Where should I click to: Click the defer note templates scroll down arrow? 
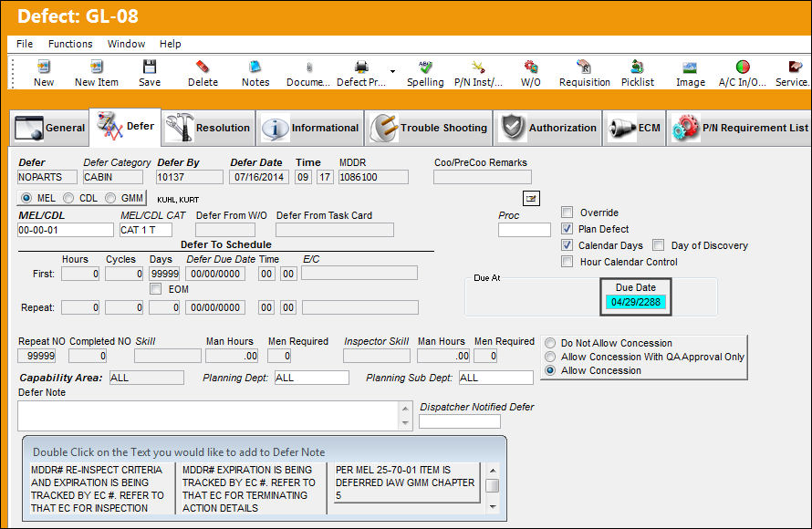coord(493,507)
